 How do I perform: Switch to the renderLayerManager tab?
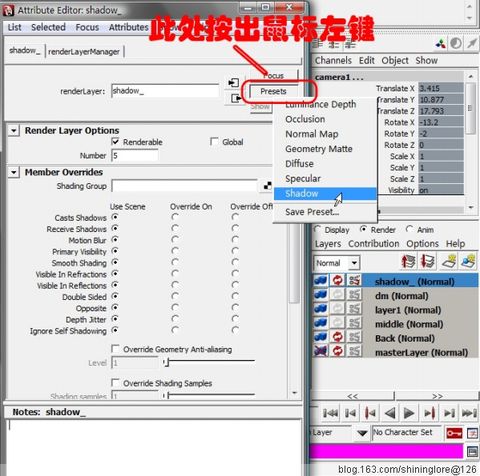84,52
